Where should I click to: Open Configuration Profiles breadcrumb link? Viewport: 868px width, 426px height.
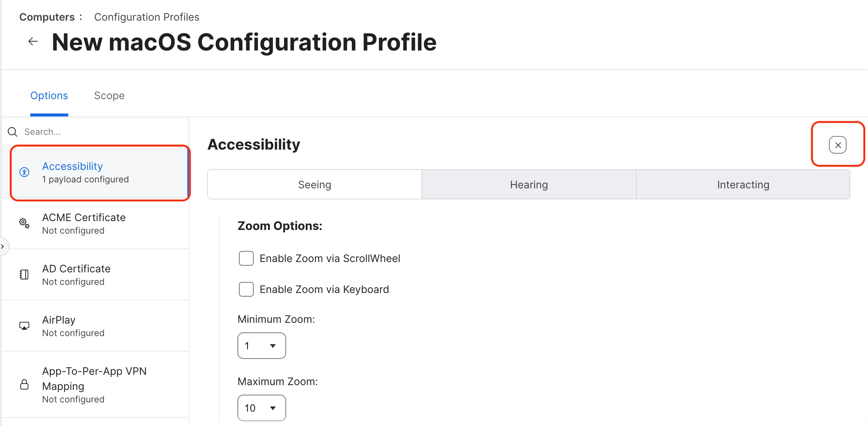[x=147, y=17]
